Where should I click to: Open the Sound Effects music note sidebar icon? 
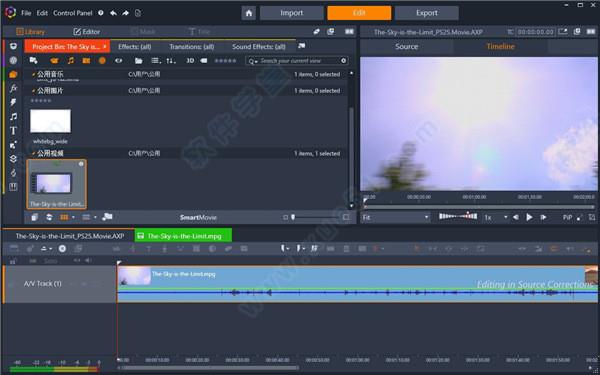[13, 116]
